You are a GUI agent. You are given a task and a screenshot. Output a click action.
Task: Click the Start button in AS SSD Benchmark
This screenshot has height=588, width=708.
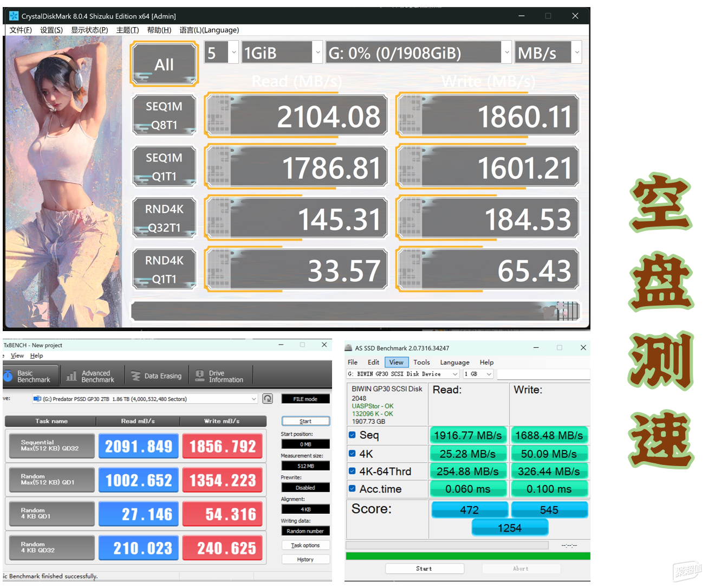coord(424,568)
